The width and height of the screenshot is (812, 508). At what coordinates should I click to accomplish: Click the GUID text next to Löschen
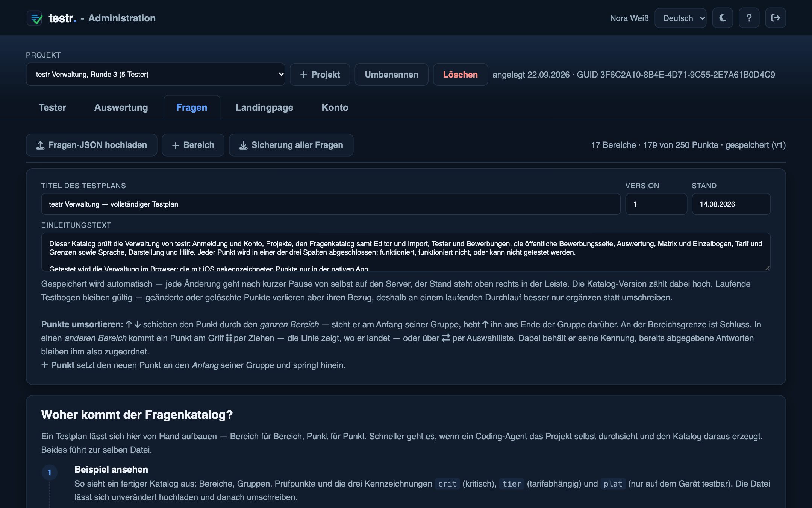(676, 75)
